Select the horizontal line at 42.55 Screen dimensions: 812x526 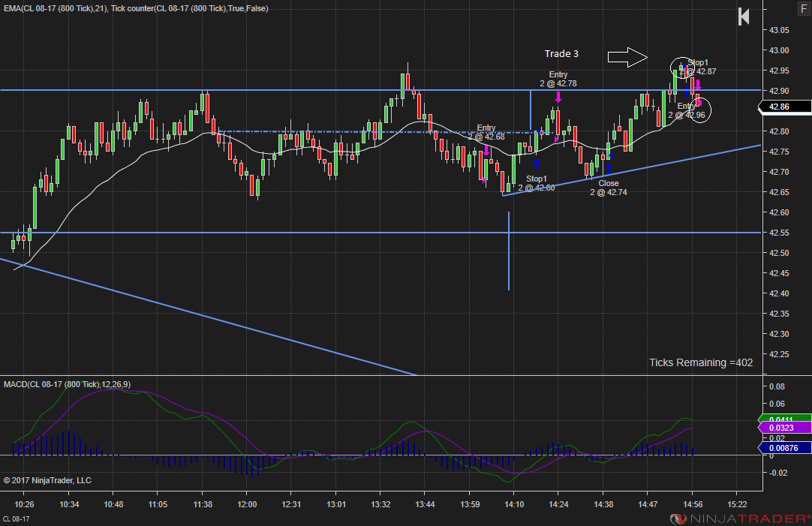[x=380, y=233]
